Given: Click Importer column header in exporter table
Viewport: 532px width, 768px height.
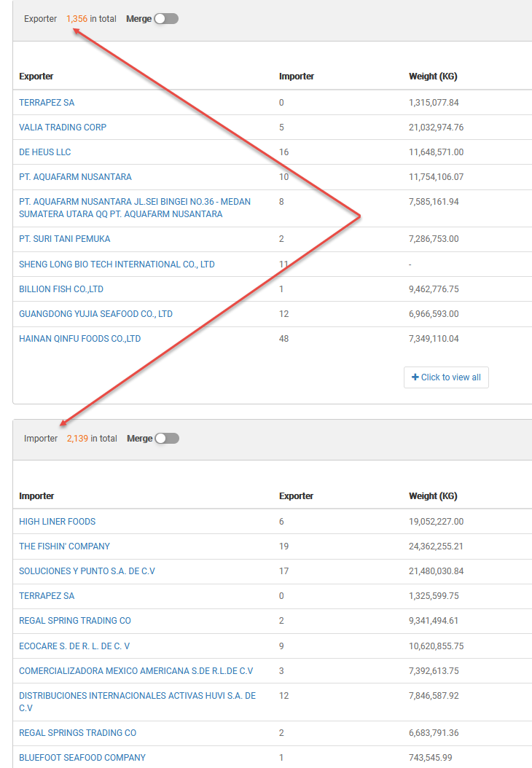Looking at the screenshot, I should [297, 77].
